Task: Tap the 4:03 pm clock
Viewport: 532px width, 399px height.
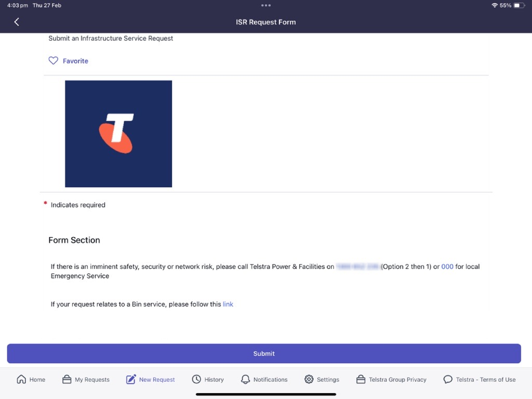Action: tap(18, 5)
